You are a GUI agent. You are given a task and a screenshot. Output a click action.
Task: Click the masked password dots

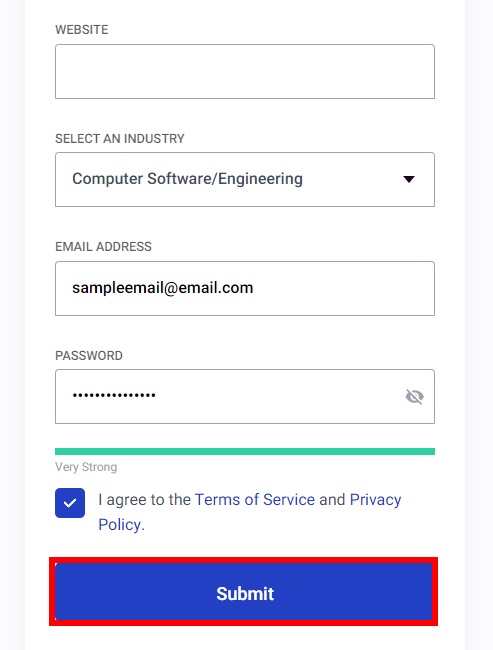click(x=114, y=395)
